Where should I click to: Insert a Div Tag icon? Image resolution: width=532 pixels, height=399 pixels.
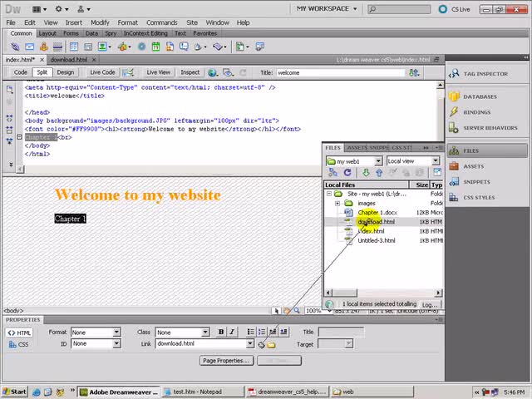88,47
